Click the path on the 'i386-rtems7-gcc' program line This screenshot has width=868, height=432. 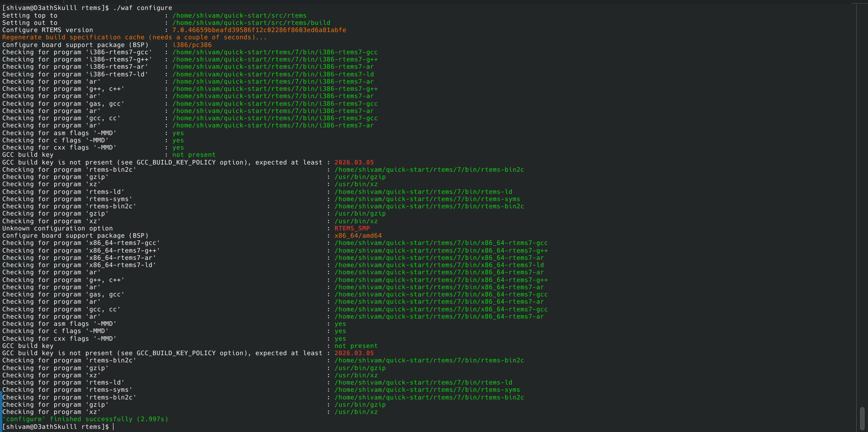pos(275,52)
